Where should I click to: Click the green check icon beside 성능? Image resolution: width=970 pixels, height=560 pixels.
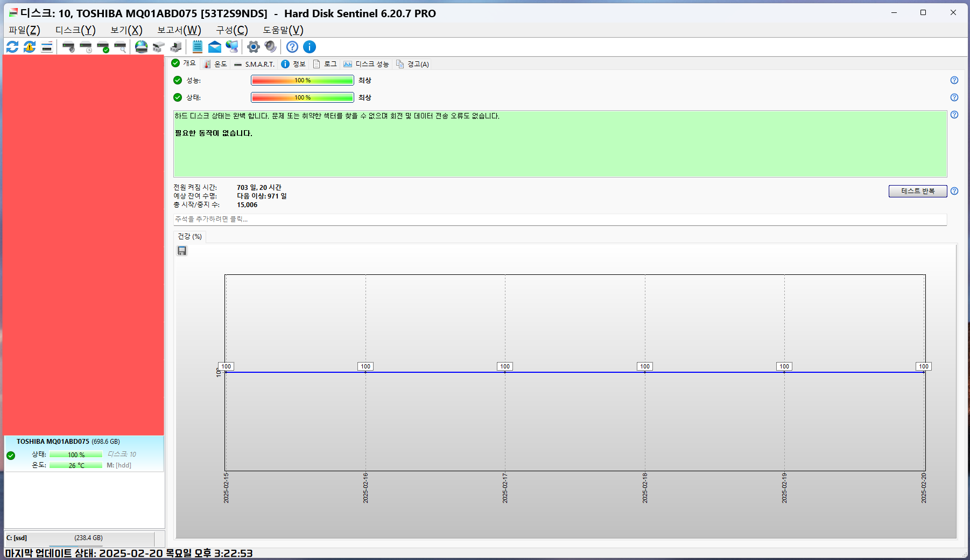coord(178,80)
